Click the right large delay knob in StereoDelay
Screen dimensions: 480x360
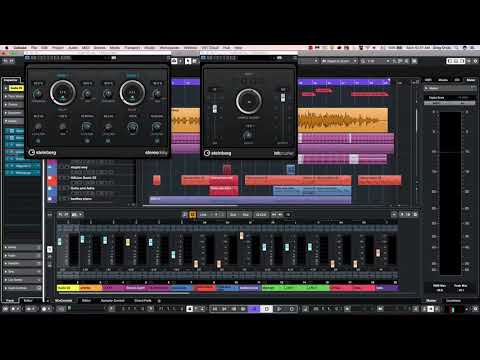[x=132, y=93]
